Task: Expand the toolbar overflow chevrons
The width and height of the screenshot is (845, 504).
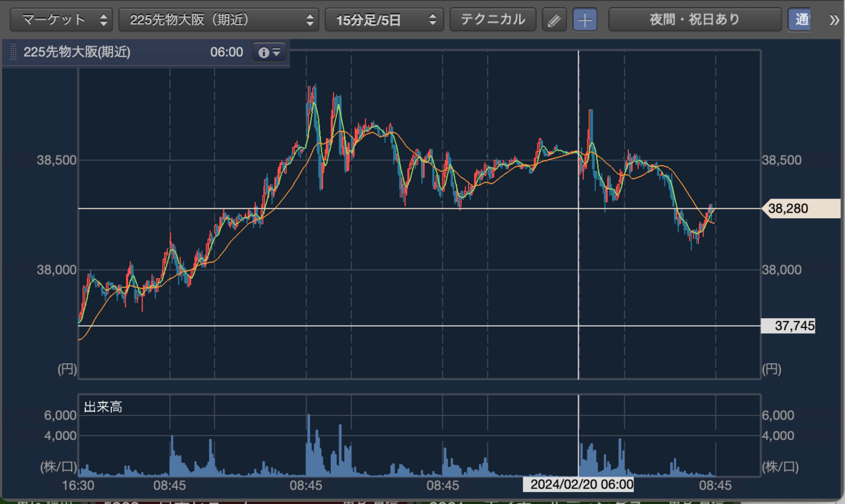Action: pyautogui.click(x=834, y=20)
